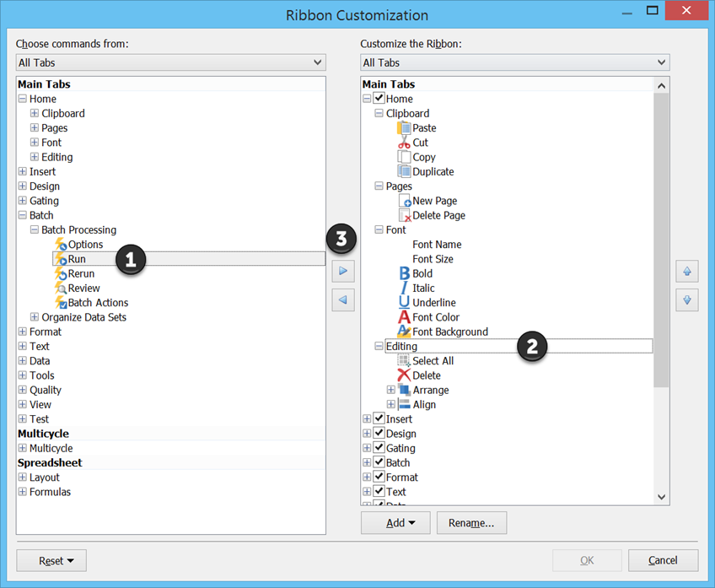Select the Multicycle item in left tree
Image resolution: width=715 pixels, height=588 pixels.
(x=51, y=448)
